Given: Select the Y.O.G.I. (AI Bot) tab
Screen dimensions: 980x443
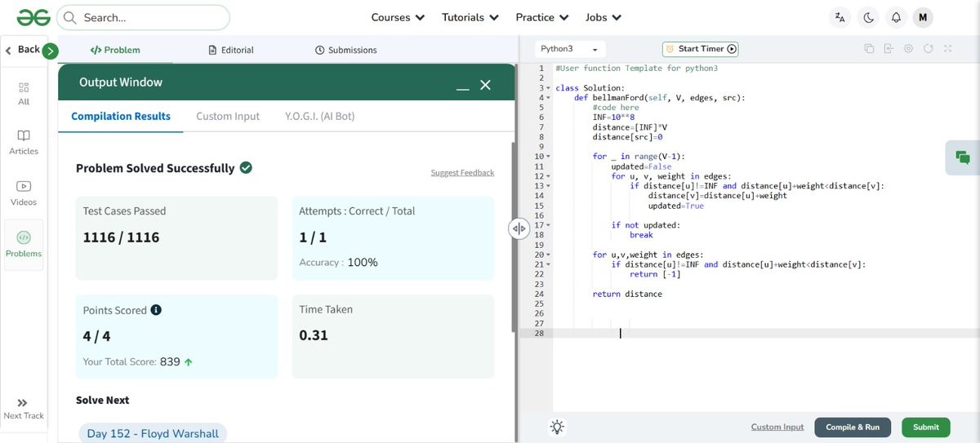Looking at the screenshot, I should pyautogui.click(x=320, y=116).
